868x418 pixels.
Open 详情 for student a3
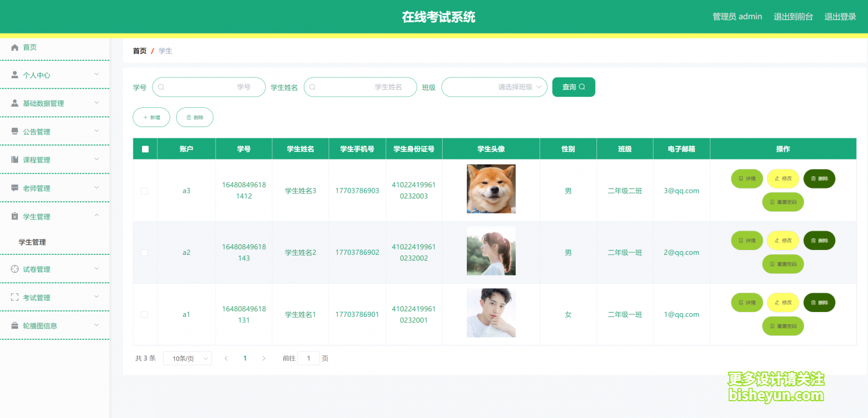[x=747, y=179]
